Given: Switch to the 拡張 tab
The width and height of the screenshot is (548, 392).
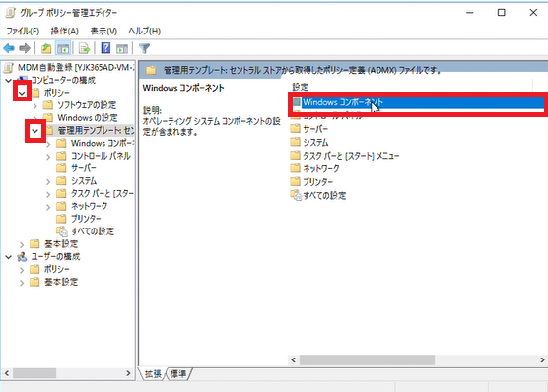Looking at the screenshot, I should coord(153,374).
